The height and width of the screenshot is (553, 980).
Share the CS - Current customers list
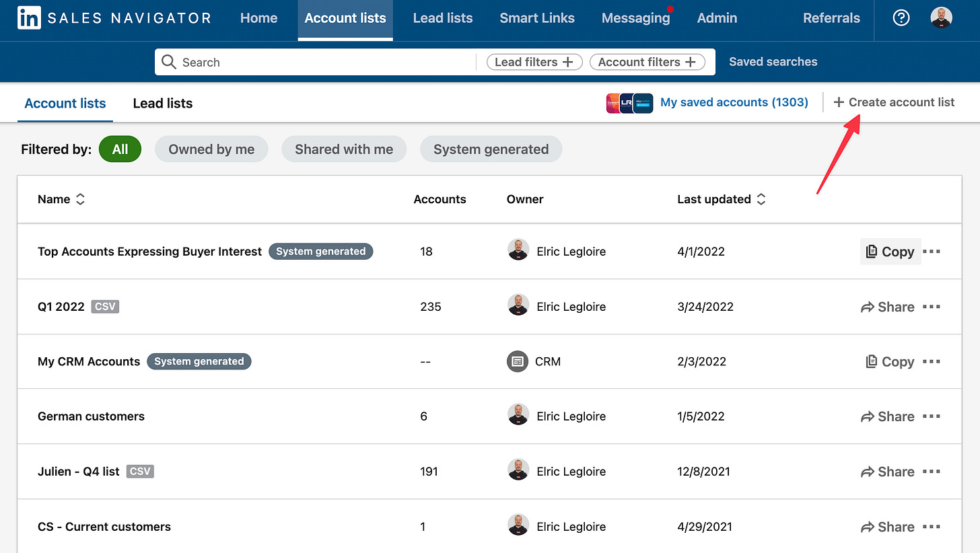click(x=888, y=527)
